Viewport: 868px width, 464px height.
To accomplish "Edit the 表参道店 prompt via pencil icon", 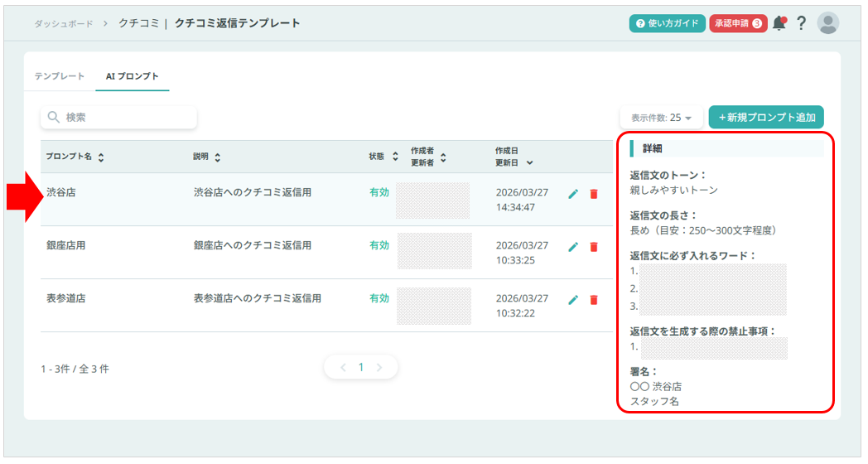I will pyautogui.click(x=572, y=300).
